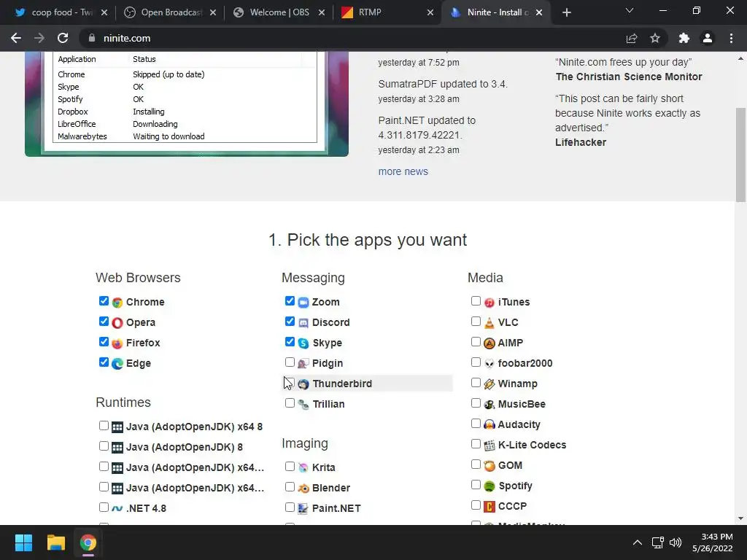Click the iTunes app icon
This screenshot has height=560, width=747.
(489, 303)
